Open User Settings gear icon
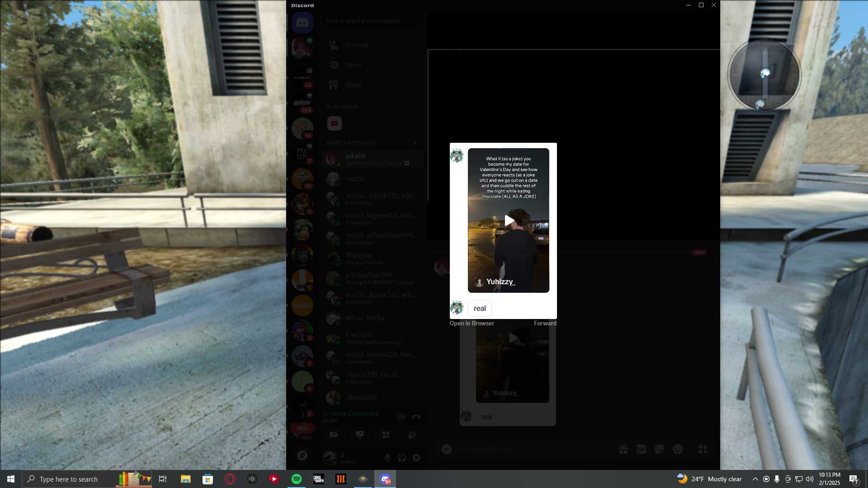The height and width of the screenshot is (488, 868). click(416, 458)
